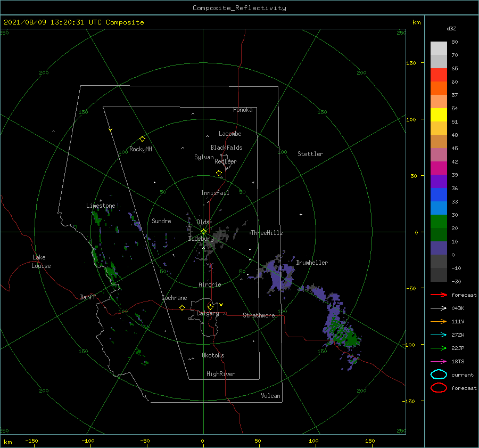Viewport: 479px width, 448px height.
Task: Click the Sundre town label
Action: tap(161, 221)
